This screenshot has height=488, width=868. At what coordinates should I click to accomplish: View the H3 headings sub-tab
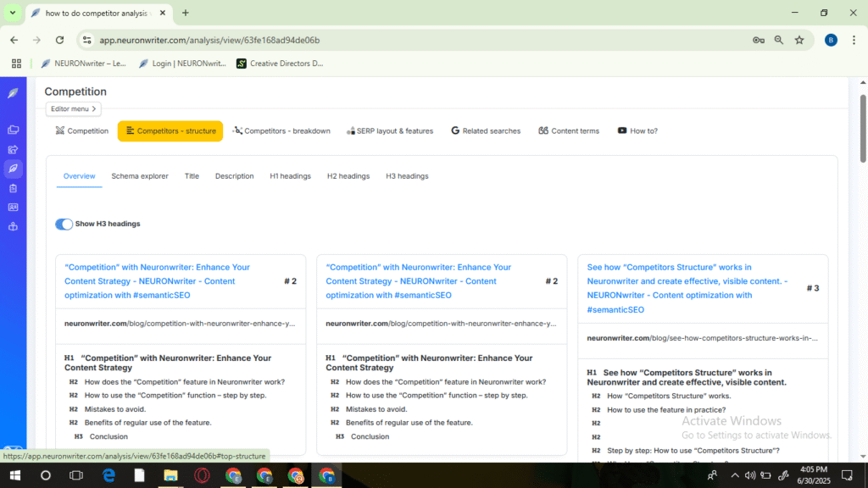click(x=407, y=176)
